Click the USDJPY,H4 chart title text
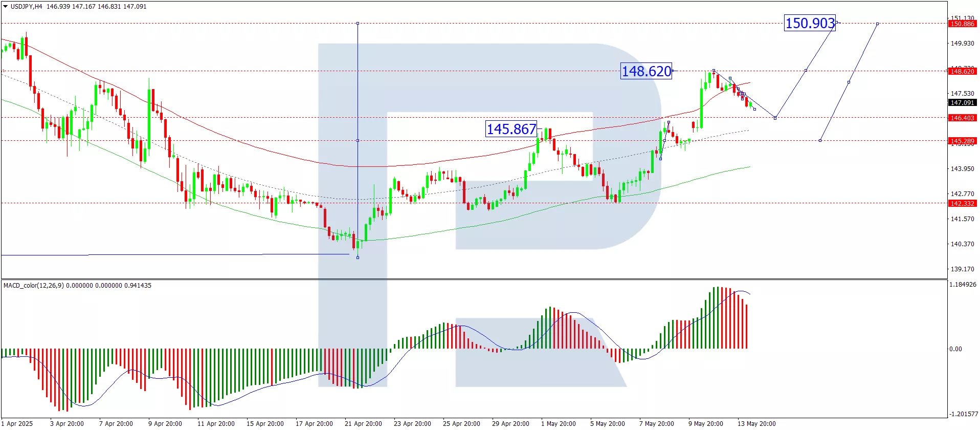Image resolution: width=980 pixels, height=430 pixels. click(27, 7)
